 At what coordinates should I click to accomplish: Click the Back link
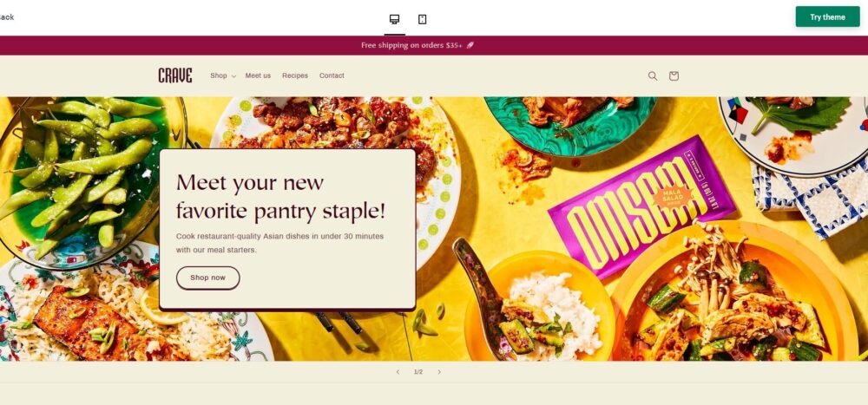pos(7,17)
